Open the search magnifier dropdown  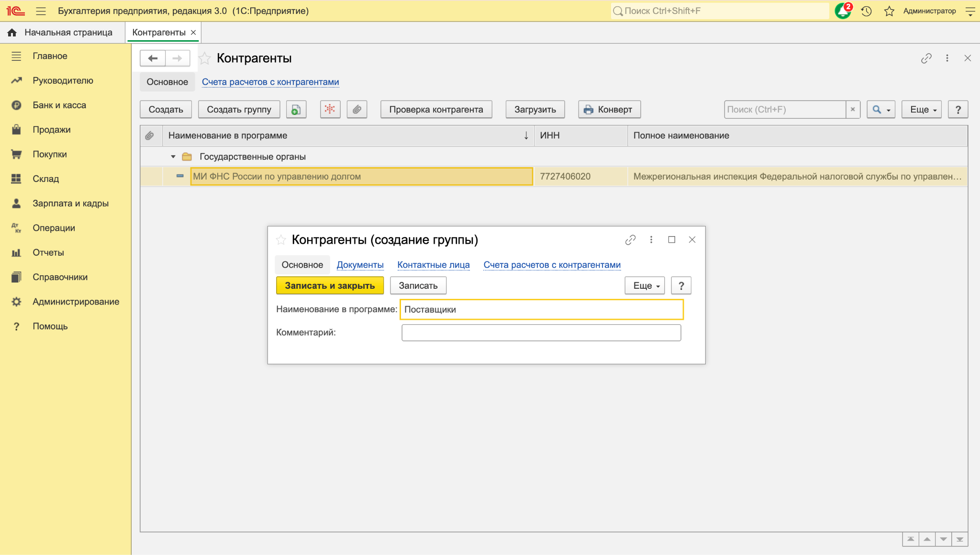point(881,109)
